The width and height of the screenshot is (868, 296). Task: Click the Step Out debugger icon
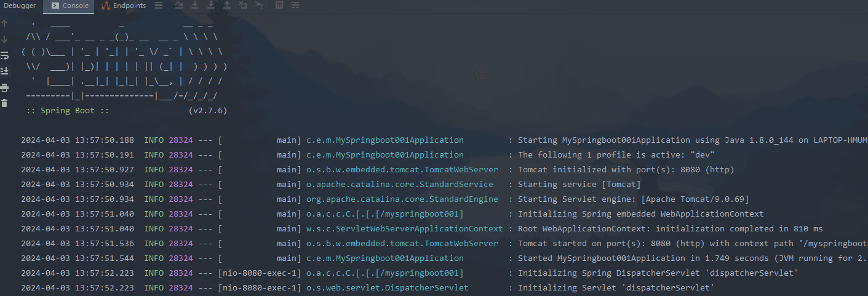[x=227, y=6]
